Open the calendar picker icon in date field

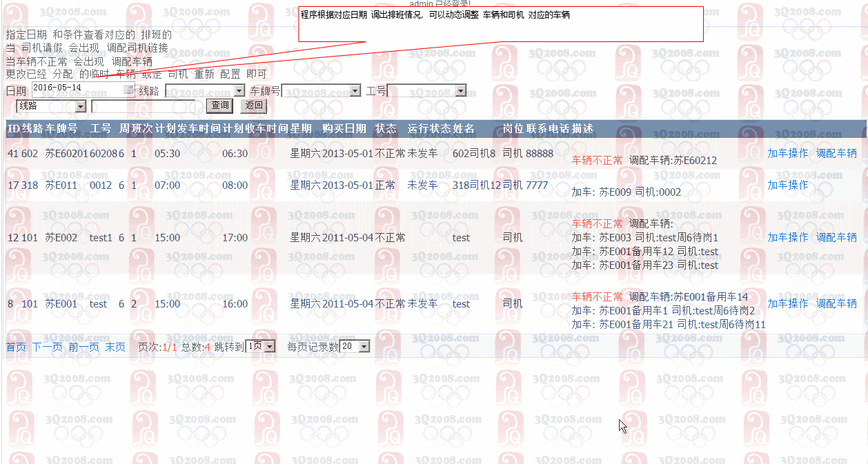pos(128,89)
